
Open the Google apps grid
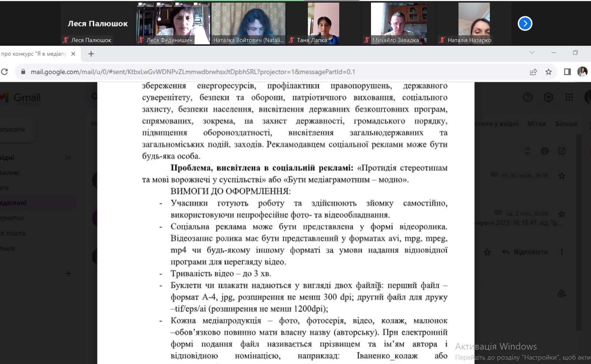[569, 97]
